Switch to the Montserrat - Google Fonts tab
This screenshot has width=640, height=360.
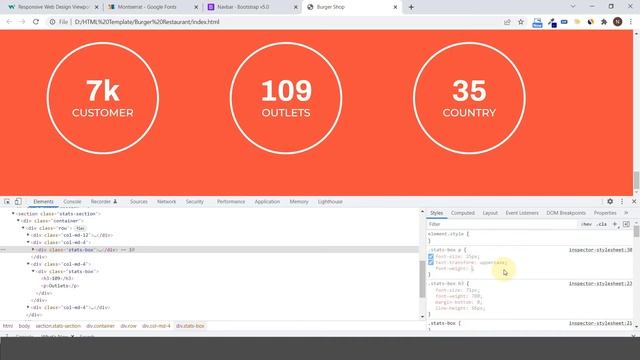pyautogui.click(x=147, y=7)
